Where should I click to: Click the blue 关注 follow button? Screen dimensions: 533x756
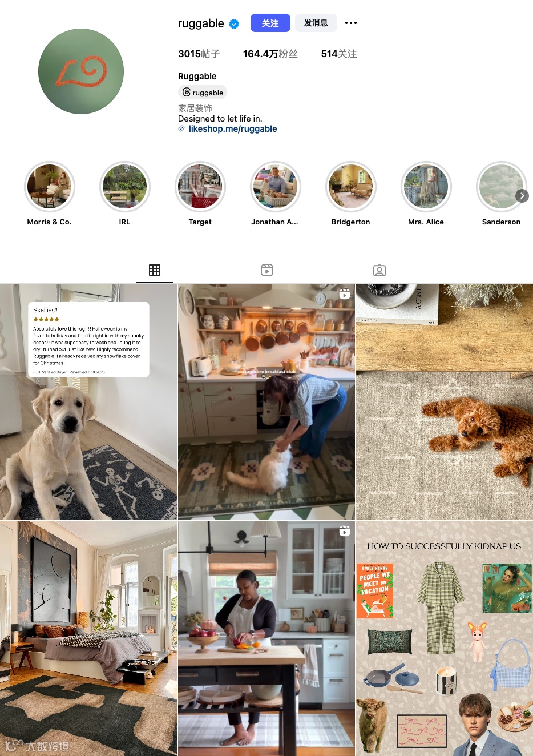pyautogui.click(x=270, y=23)
